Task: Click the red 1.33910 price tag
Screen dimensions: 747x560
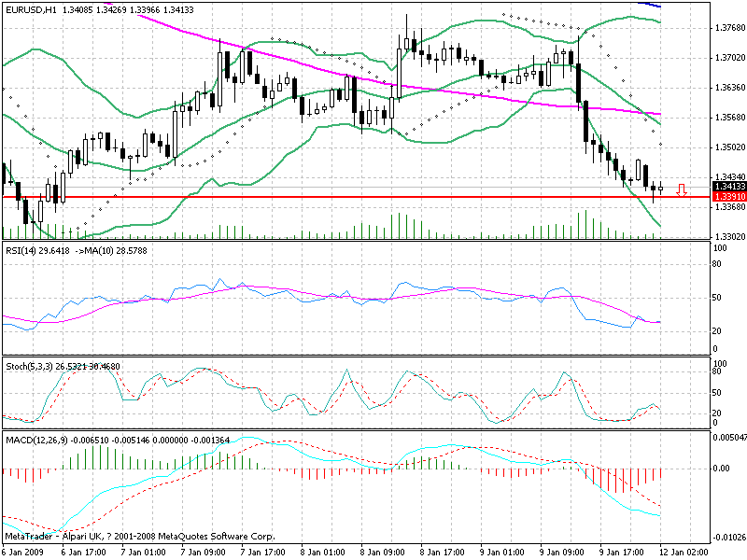Action: (x=729, y=197)
